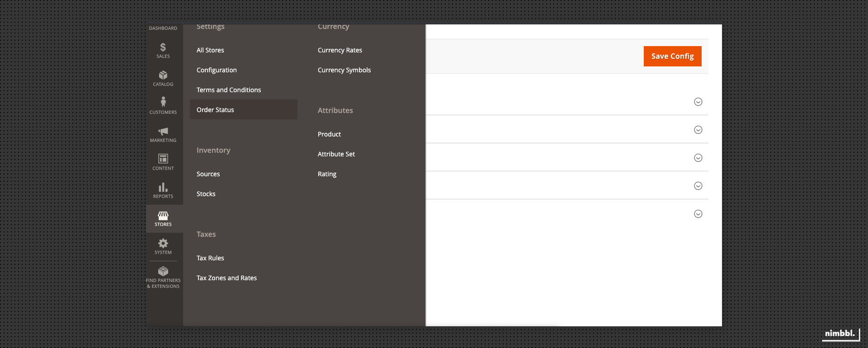Open Attribute Set entry
868x348 pixels.
tap(336, 154)
